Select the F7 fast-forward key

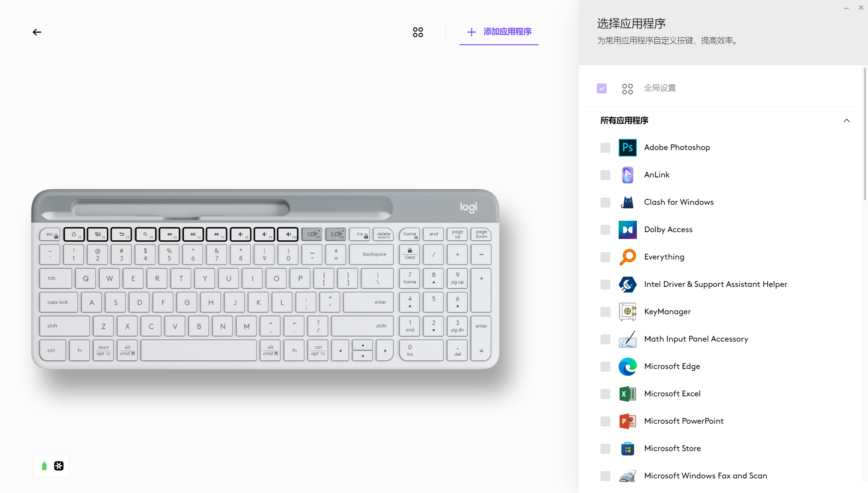click(217, 234)
